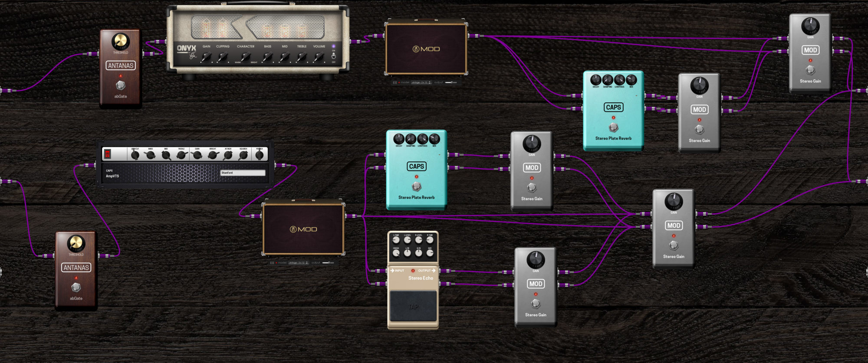Screen dimensions: 868x363
Task: Toggle footswitch on top-right Stereo Gain pedal
Action: point(810,70)
